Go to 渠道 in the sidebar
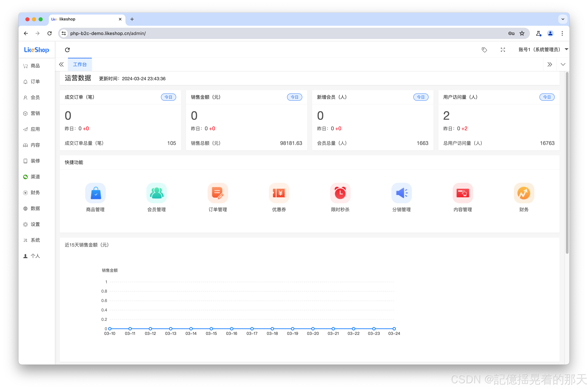This screenshot has width=588, height=389. 35,177
